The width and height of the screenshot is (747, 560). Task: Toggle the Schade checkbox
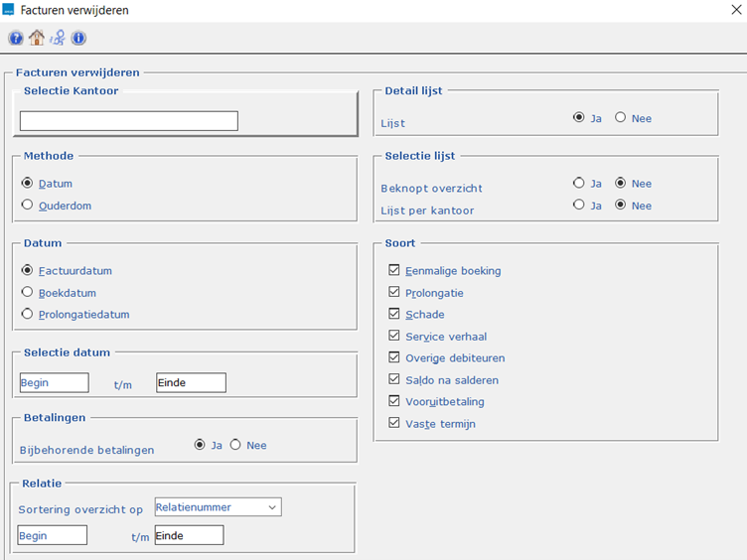point(394,315)
